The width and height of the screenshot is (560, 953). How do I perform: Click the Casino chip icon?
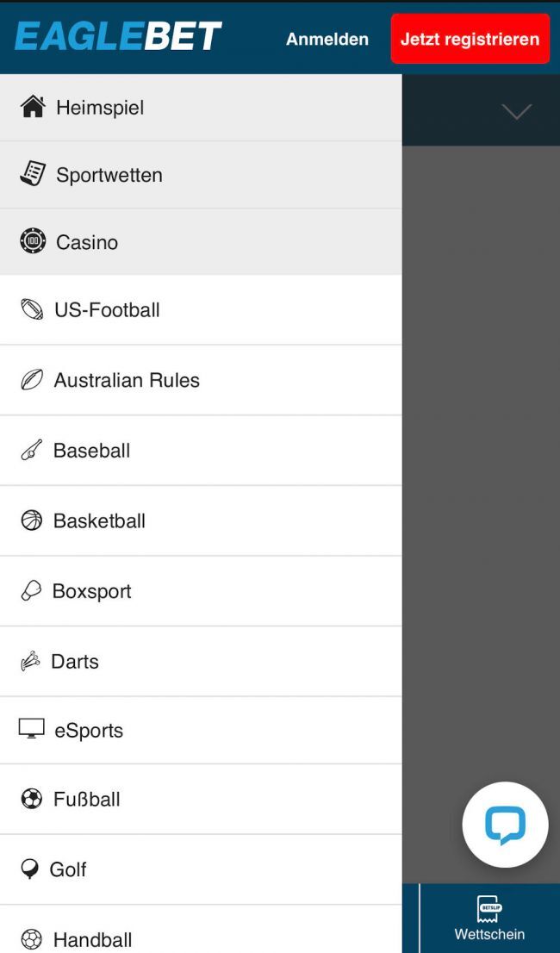click(32, 241)
